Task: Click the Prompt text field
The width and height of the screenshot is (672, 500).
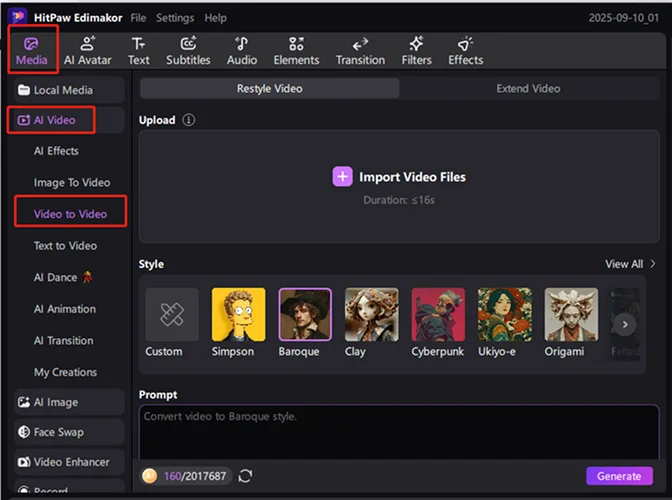Action: coord(398,430)
